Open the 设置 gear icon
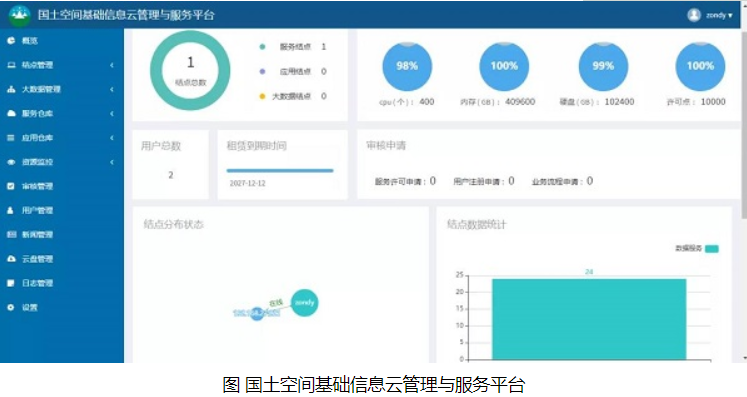The height and width of the screenshot is (397, 747). pos(11,308)
